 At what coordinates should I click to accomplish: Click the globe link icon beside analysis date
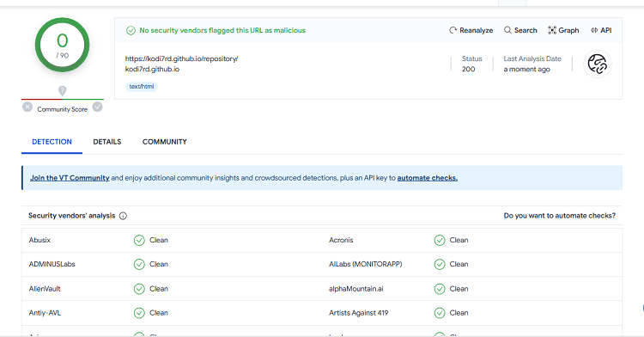pyautogui.click(x=597, y=64)
